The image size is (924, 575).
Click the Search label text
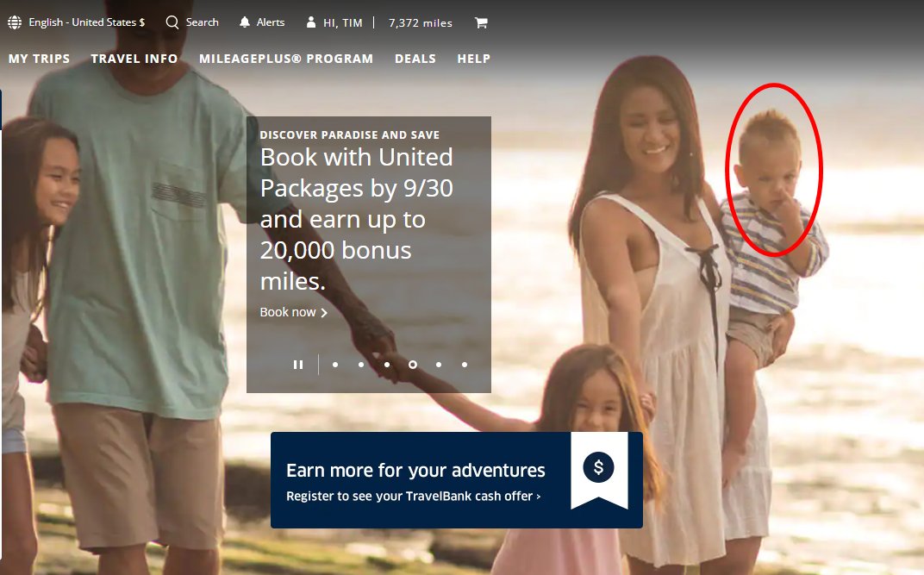click(202, 22)
